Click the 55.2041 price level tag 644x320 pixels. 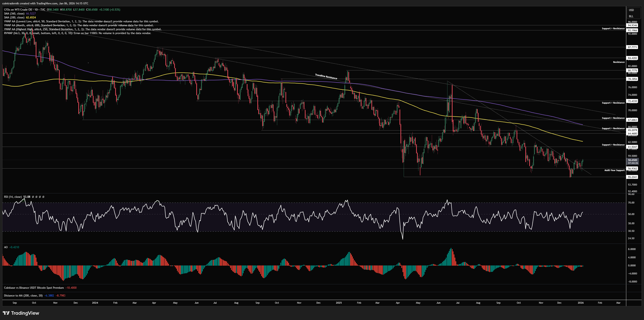(632, 177)
